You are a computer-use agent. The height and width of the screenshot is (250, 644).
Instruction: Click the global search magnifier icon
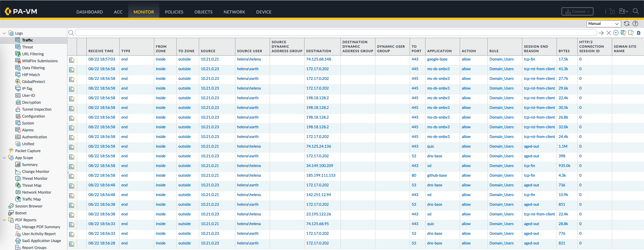click(635, 11)
